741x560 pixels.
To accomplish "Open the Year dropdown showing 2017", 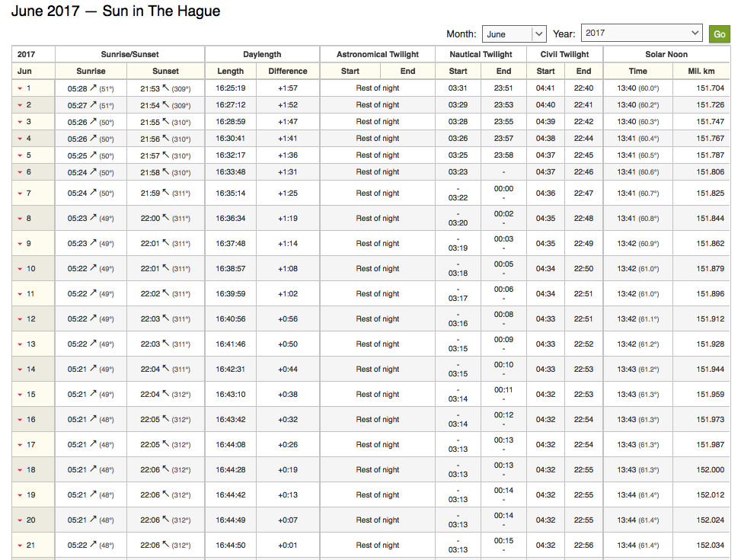I will 641,34.
